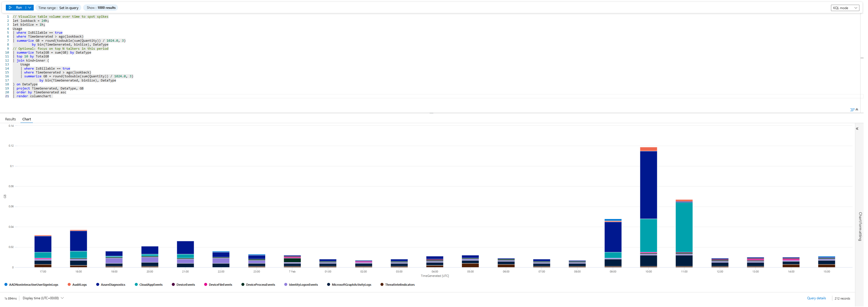Expand chart formatting with double-chevron left

[x=857, y=129]
